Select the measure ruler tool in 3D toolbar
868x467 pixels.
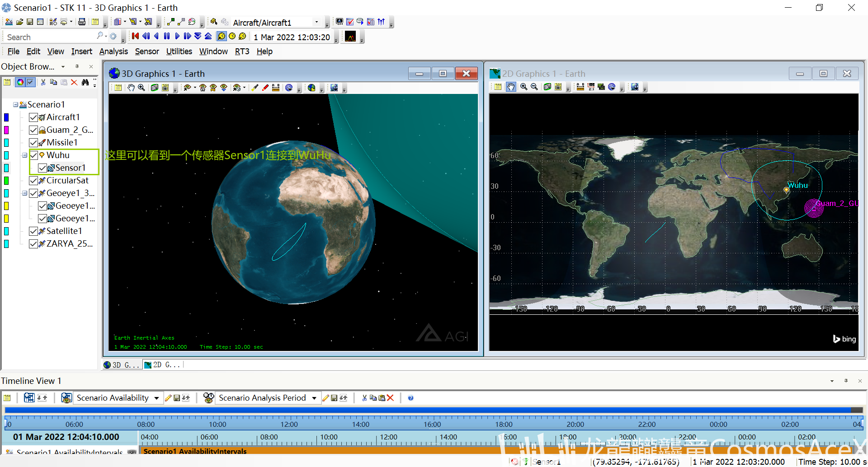(x=276, y=88)
